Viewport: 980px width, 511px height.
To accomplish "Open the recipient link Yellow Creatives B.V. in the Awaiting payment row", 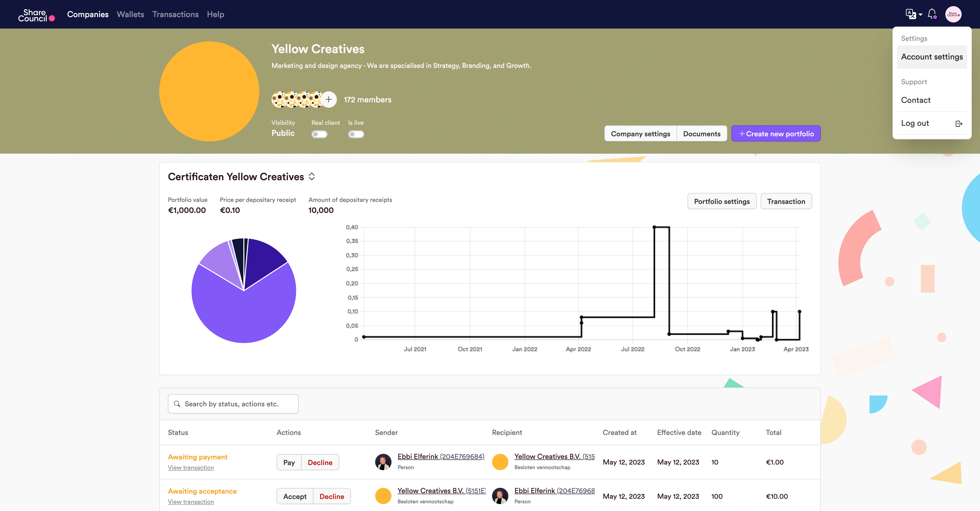I will 554,456.
